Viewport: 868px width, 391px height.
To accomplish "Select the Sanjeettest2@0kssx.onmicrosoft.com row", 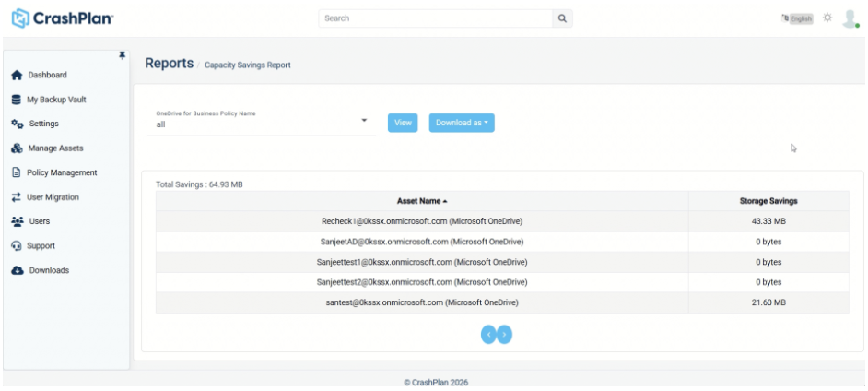I will click(x=502, y=282).
